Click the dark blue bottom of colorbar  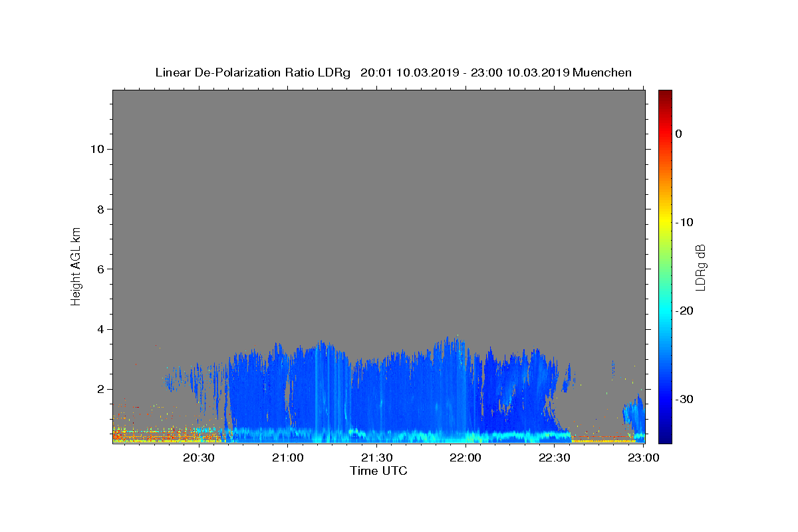coord(665,436)
